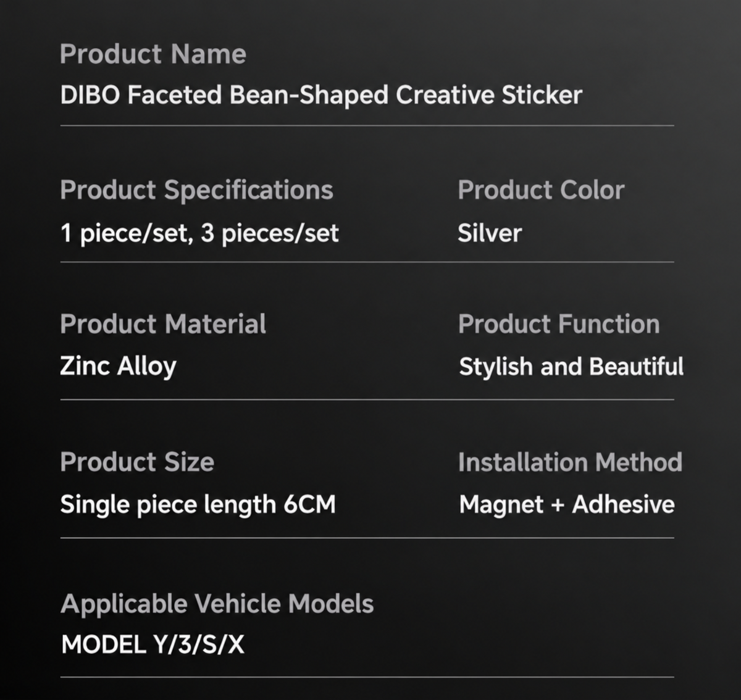Click the divider line under product name

367,125
